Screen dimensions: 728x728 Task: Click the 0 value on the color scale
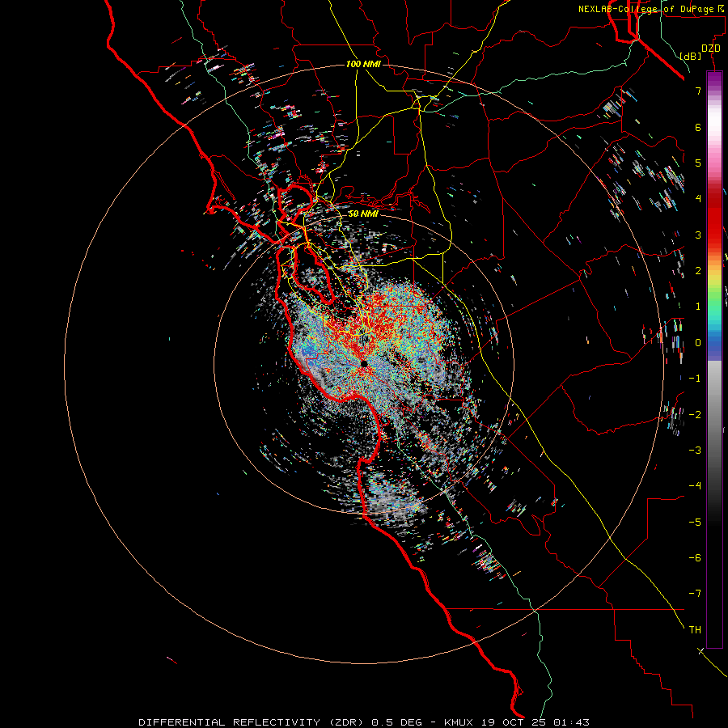[x=698, y=343]
